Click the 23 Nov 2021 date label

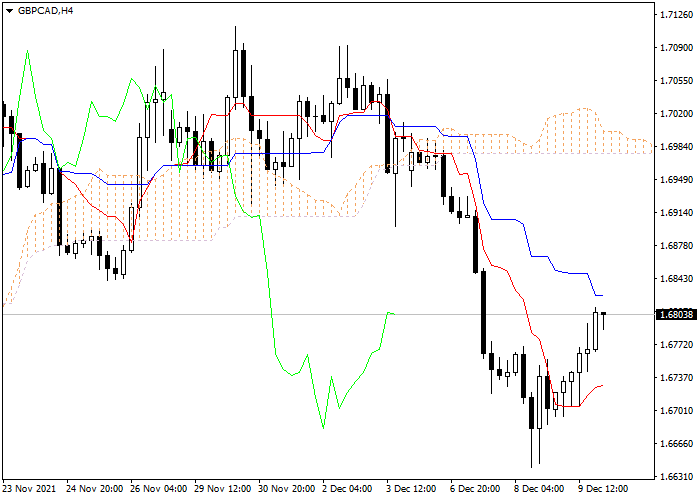point(29,489)
